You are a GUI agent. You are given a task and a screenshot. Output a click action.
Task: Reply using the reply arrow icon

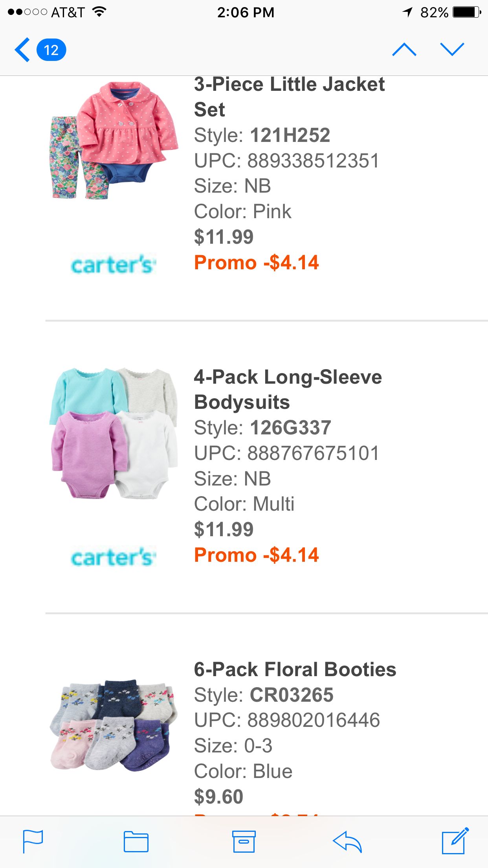click(347, 841)
